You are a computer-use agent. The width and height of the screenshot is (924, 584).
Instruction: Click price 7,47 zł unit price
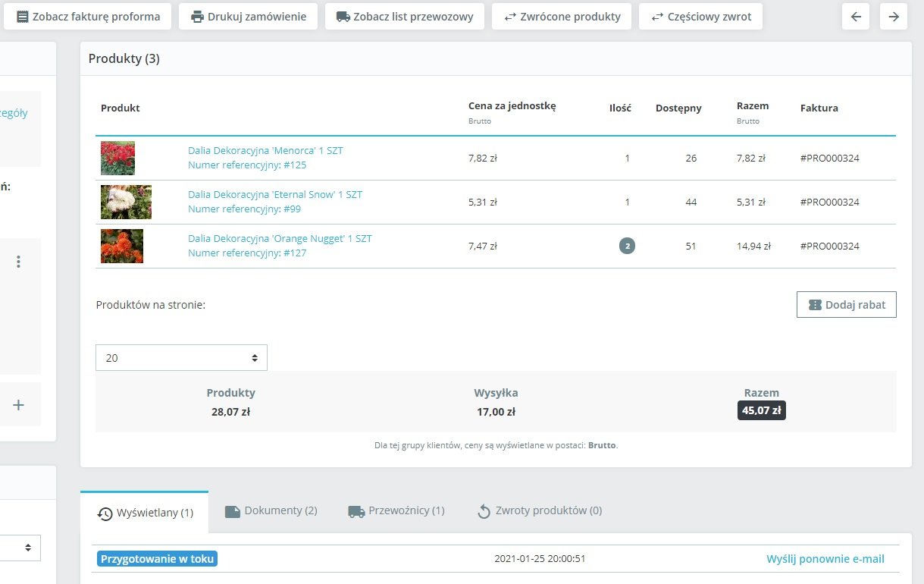tap(483, 246)
